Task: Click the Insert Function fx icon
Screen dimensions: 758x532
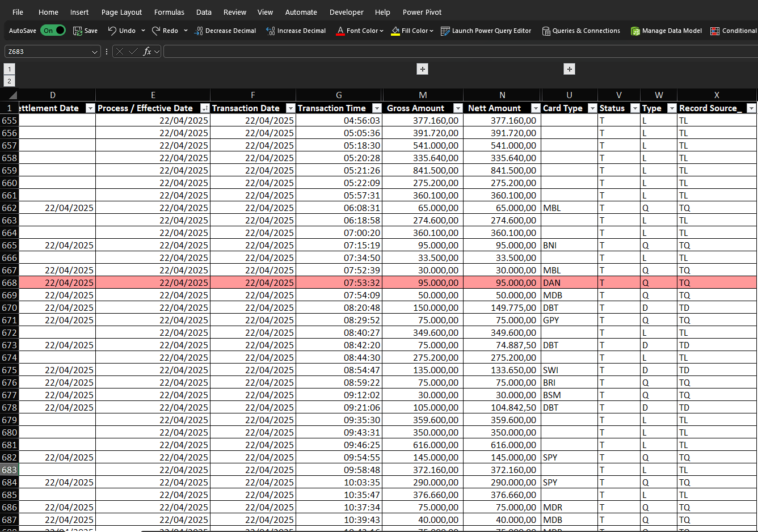Action: click(x=148, y=51)
